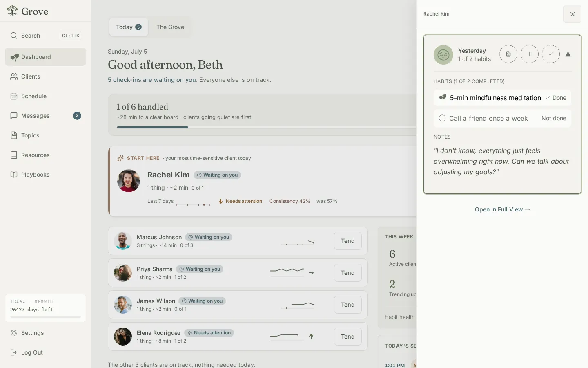Click Marcus Johnson's Waiting on you badge

coord(209,237)
